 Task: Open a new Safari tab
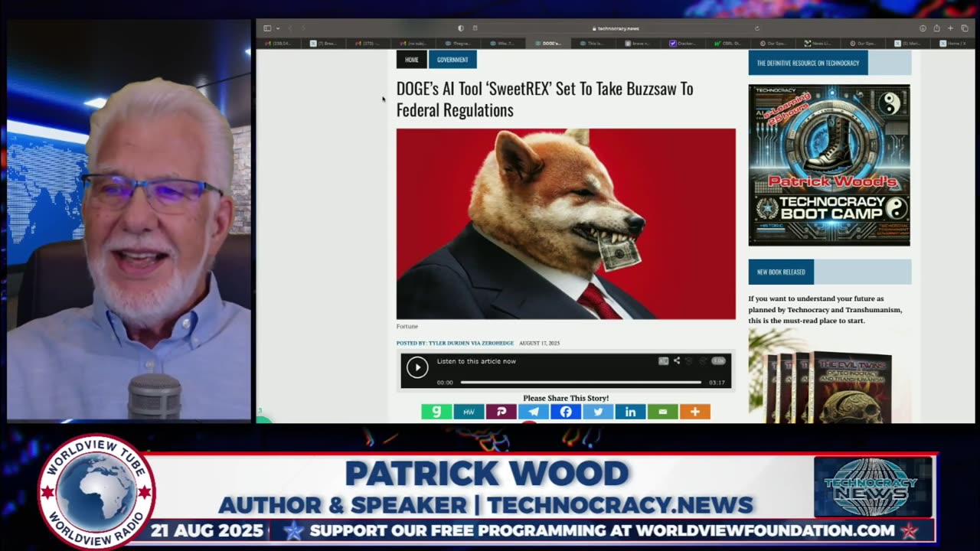click(x=950, y=28)
